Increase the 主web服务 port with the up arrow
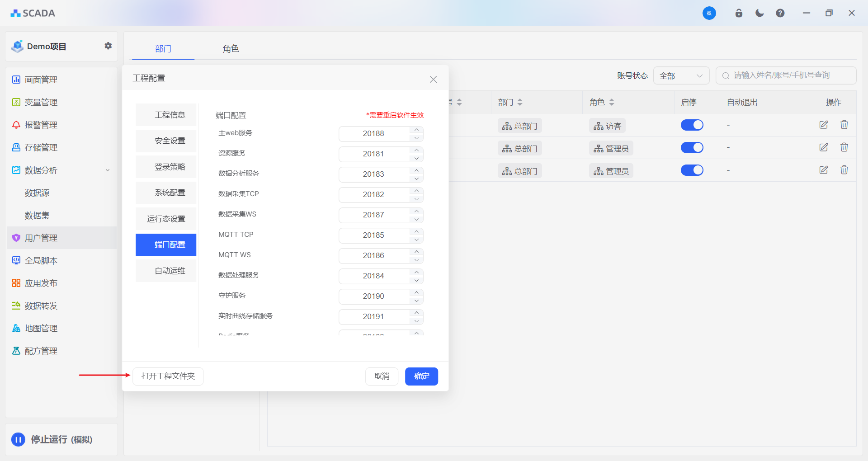This screenshot has width=868, height=461. pyautogui.click(x=416, y=130)
